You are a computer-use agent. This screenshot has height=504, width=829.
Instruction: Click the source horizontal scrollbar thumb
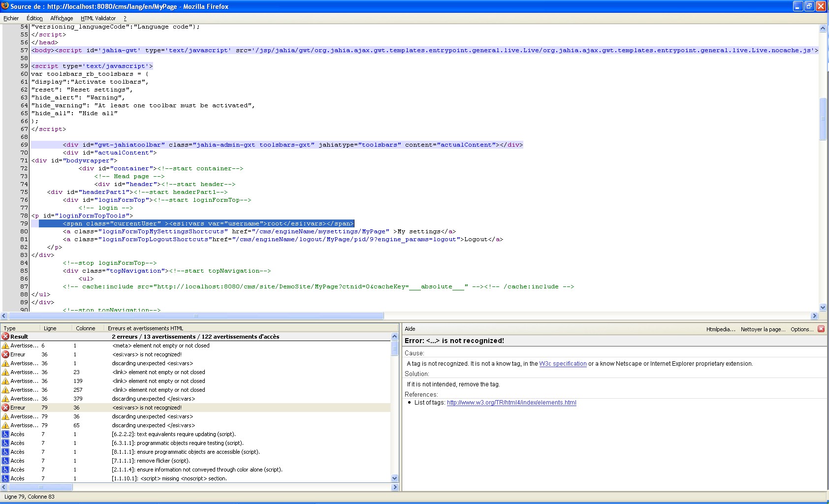[196, 316]
